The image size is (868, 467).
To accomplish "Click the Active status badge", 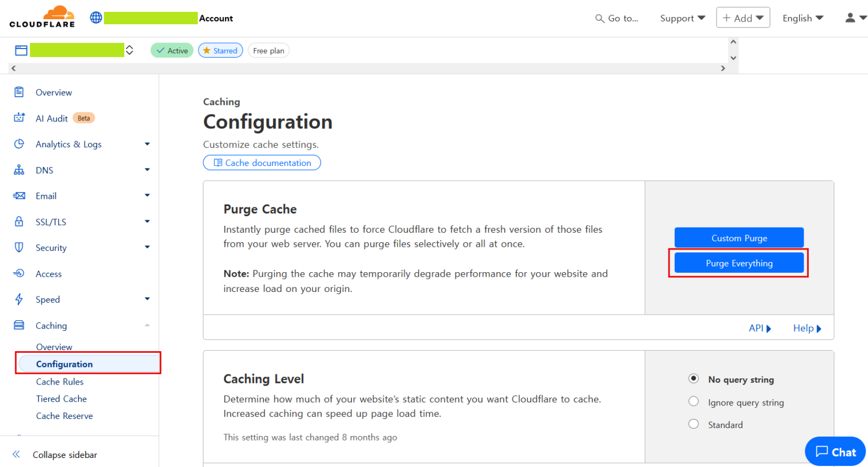I will click(x=172, y=50).
